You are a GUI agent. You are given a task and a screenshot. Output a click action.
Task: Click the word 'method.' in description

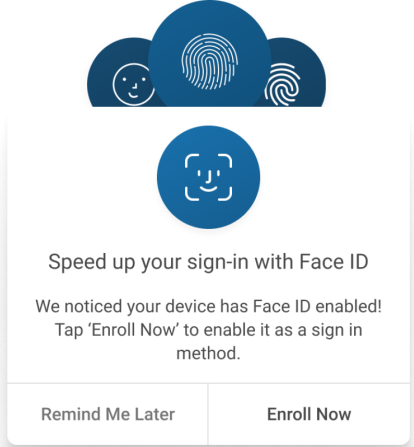tap(208, 353)
